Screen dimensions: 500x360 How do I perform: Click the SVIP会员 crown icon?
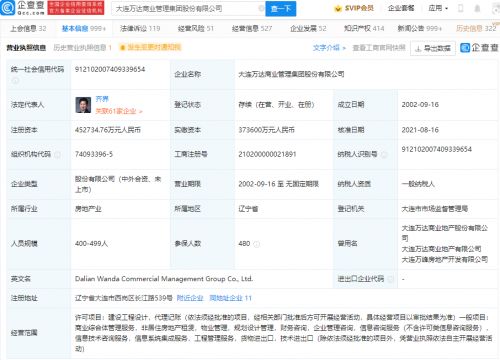coord(338,8)
